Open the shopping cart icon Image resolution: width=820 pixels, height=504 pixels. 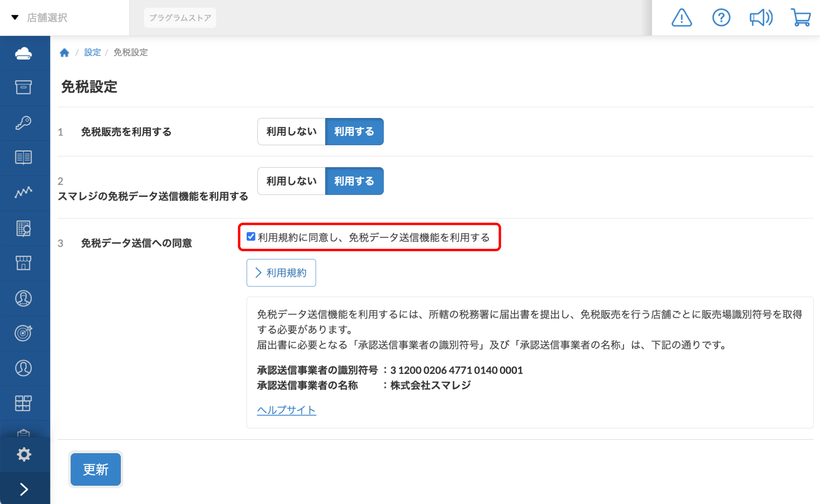coord(800,18)
